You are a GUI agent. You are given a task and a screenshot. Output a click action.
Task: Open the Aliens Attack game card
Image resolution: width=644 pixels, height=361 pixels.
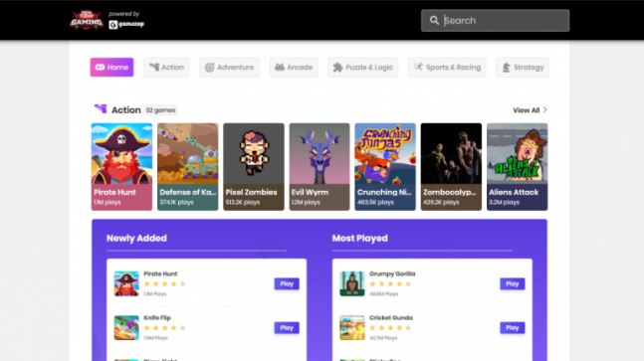[517, 166]
